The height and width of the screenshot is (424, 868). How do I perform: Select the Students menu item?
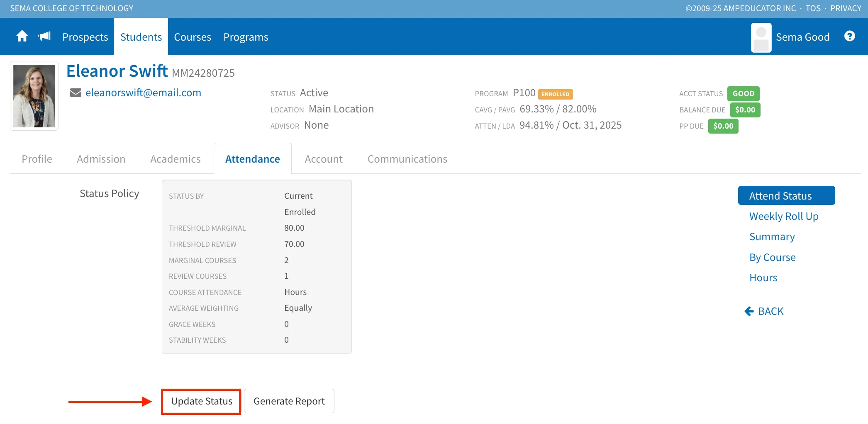tap(141, 37)
